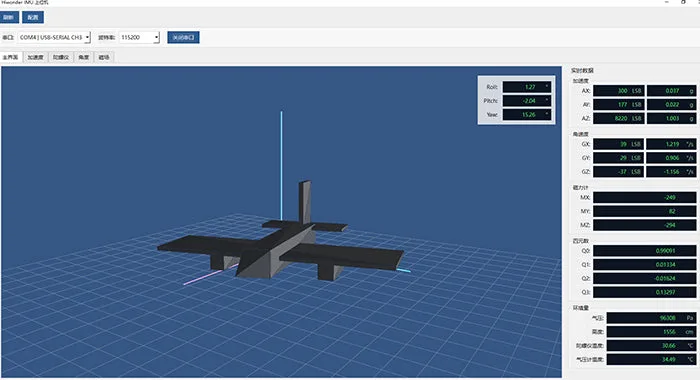Click the 关闭串口 close-port button
Screen dimensions: 700x380
pyautogui.click(x=183, y=38)
